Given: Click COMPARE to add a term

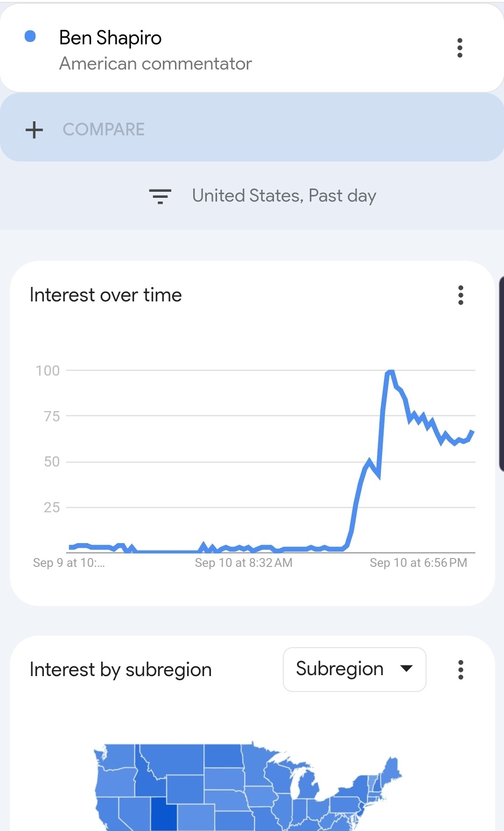Looking at the screenshot, I should click(x=104, y=130).
